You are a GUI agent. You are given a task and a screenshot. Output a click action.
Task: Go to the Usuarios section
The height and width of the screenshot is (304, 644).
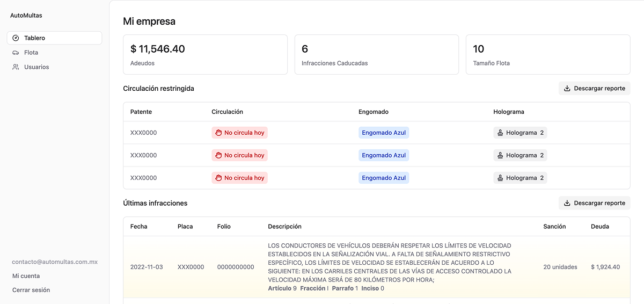point(36,67)
